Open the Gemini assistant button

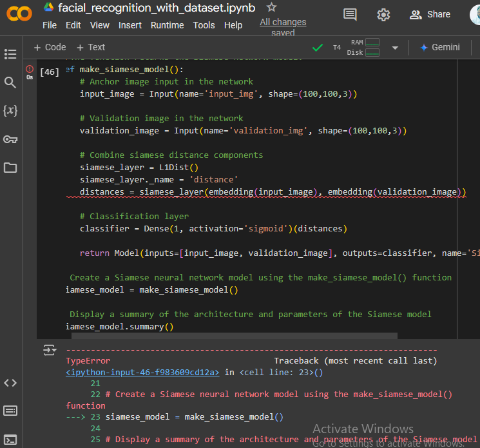[x=440, y=47]
